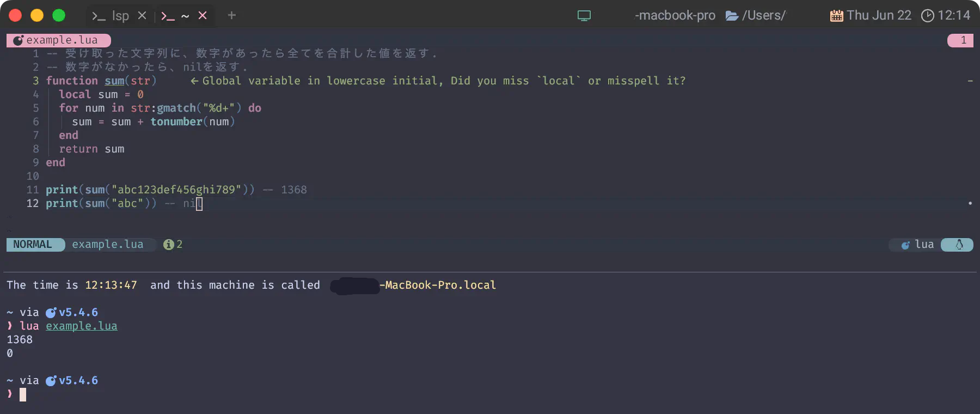Click the abc123def456ghi789 string literal
The height and width of the screenshot is (414, 980).
pyautogui.click(x=176, y=190)
